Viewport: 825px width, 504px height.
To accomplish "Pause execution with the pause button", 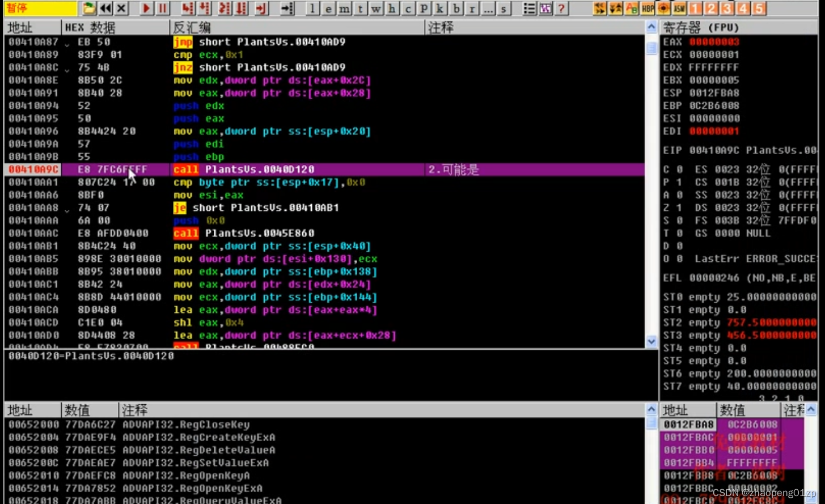I will click(x=163, y=9).
